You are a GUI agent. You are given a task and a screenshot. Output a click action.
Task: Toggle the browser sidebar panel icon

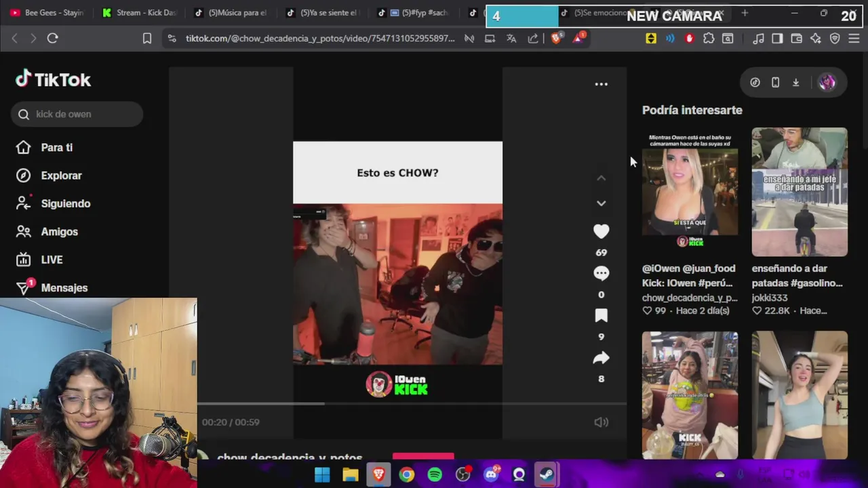777,39
